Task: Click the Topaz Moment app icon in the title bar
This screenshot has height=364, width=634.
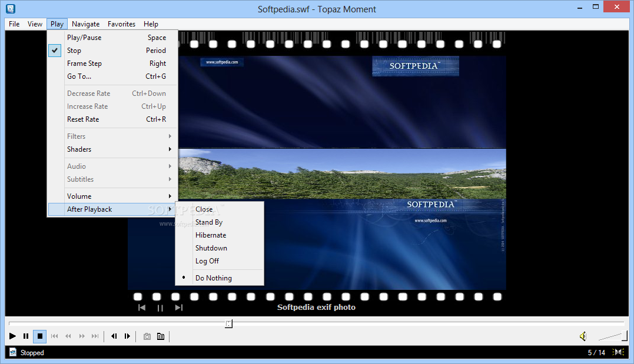Action: coord(11,8)
